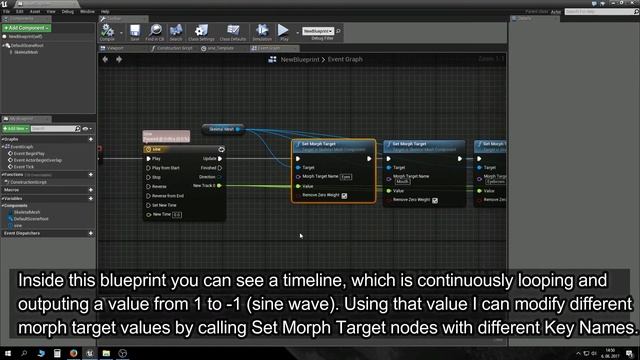This screenshot has height=360, width=640.
Task: Click New Time value field on timeline
Action: [177, 215]
